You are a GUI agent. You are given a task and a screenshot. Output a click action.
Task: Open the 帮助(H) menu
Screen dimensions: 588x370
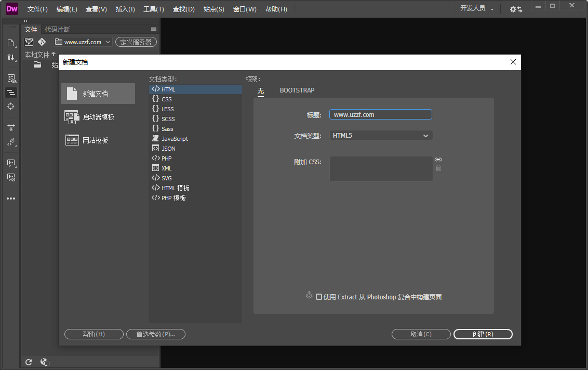[x=276, y=9]
